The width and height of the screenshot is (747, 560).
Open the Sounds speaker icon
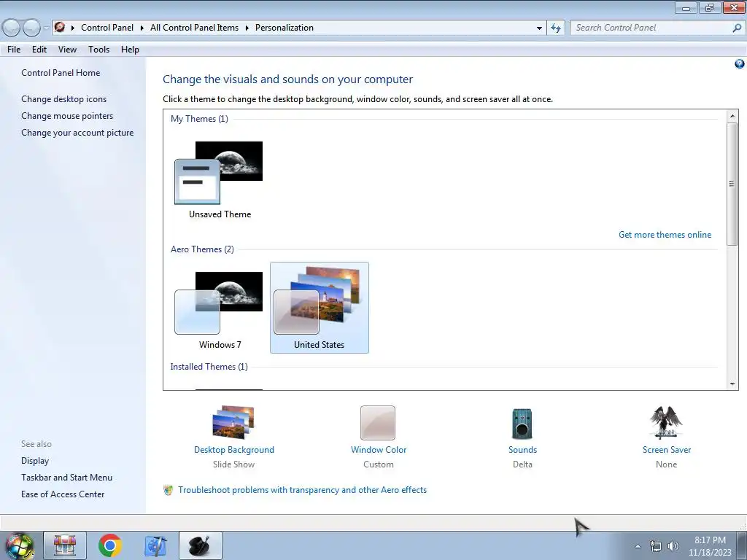pyautogui.click(x=522, y=424)
